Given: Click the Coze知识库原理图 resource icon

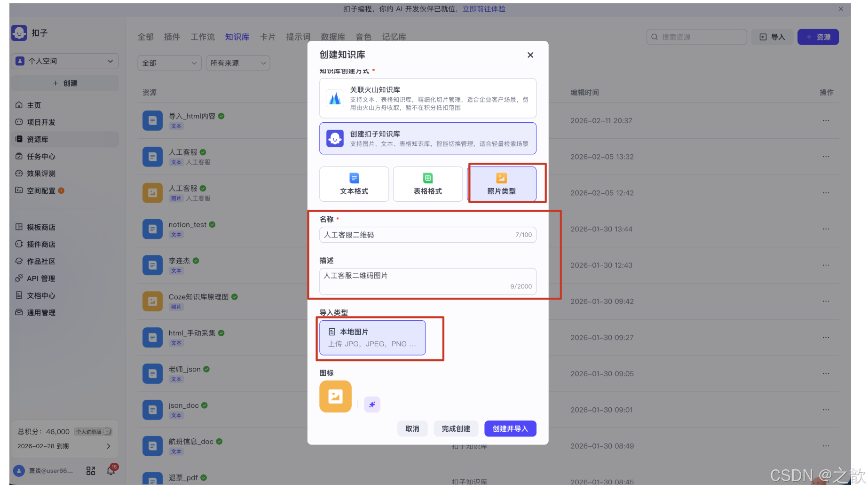Looking at the screenshot, I should point(152,301).
